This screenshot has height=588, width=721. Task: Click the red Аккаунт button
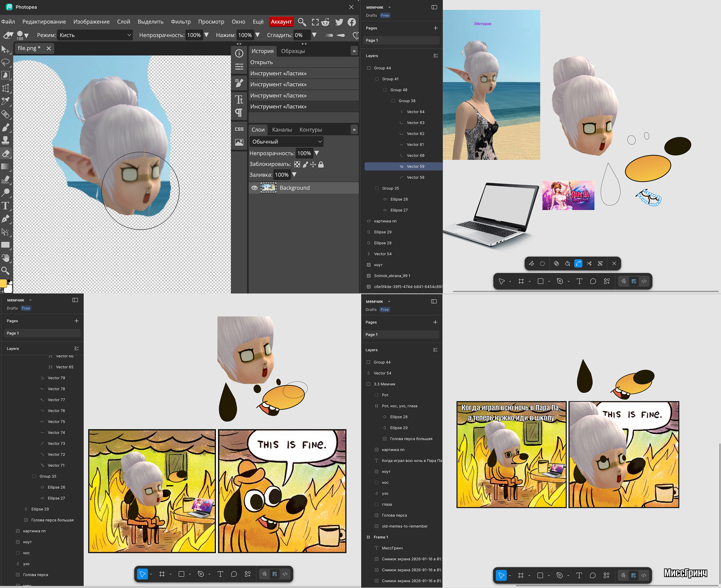pos(281,22)
